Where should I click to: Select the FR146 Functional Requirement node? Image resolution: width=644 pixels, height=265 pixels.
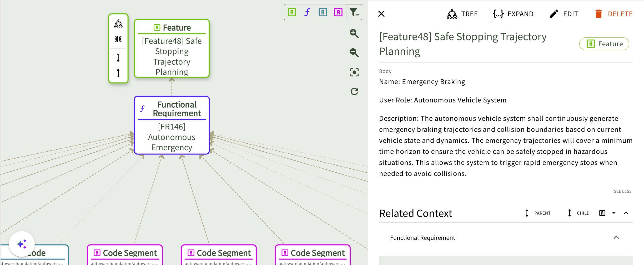[x=172, y=125]
